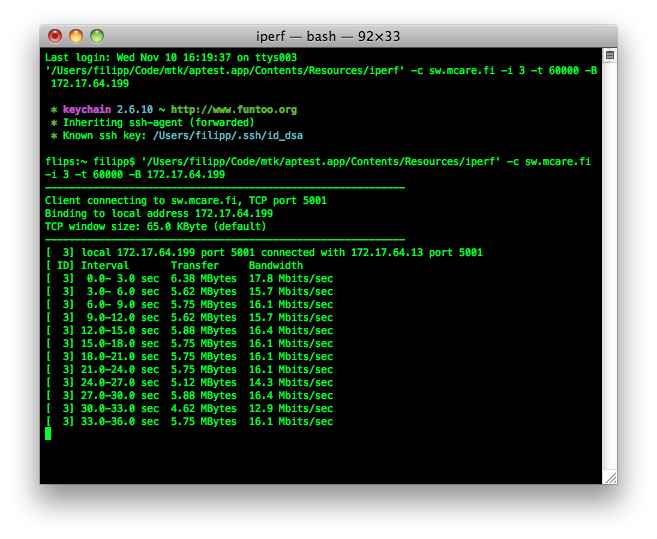Viewport: 657px width, 539px height.
Task: Click the window title 'iperf — bash — 92×33'
Action: point(328,36)
